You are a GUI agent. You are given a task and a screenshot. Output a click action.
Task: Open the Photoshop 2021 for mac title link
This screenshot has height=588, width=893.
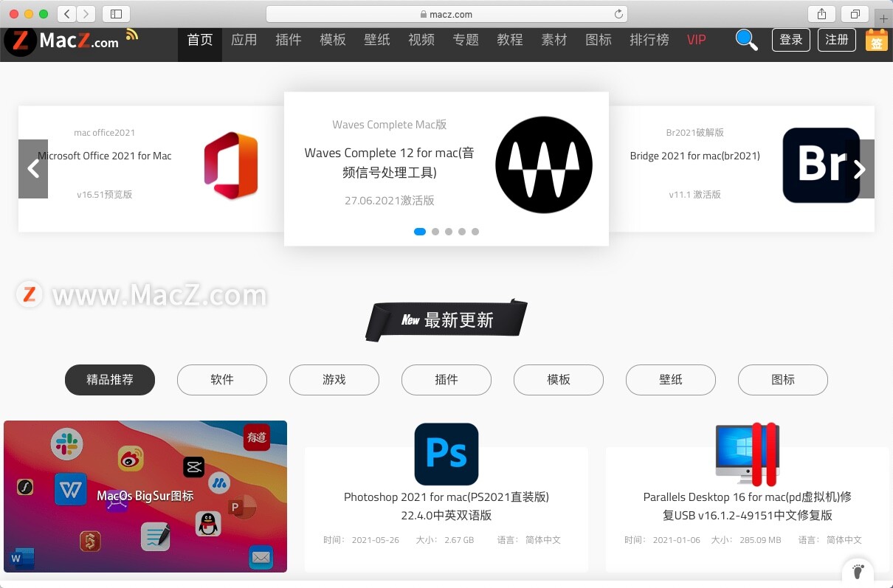point(446,506)
